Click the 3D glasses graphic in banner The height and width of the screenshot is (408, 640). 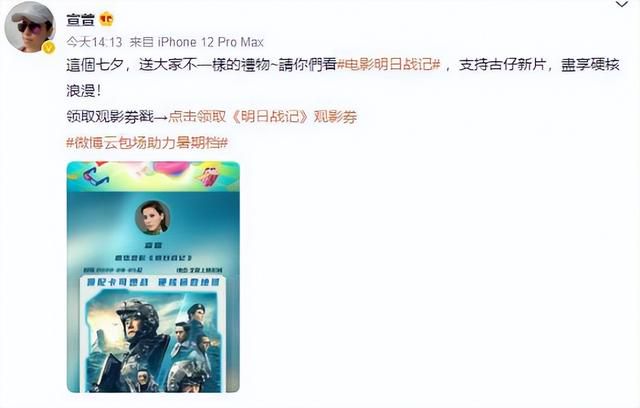tap(95, 177)
